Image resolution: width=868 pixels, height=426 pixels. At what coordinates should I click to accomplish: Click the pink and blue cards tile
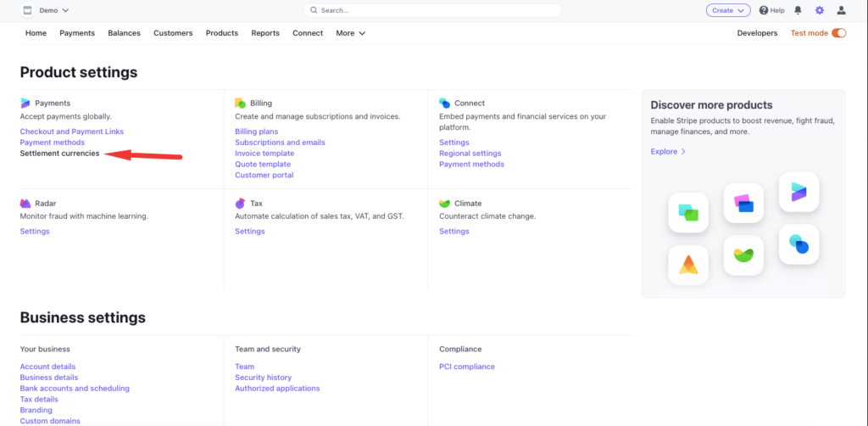[743, 203]
